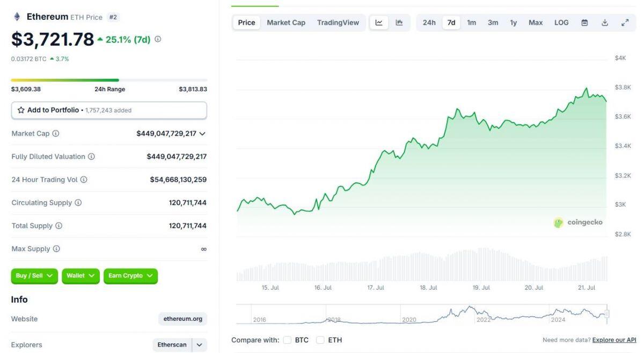This screenshot has height=353, width=644.
Task: Switch to the TradingView tab
Action: (338, 23)
